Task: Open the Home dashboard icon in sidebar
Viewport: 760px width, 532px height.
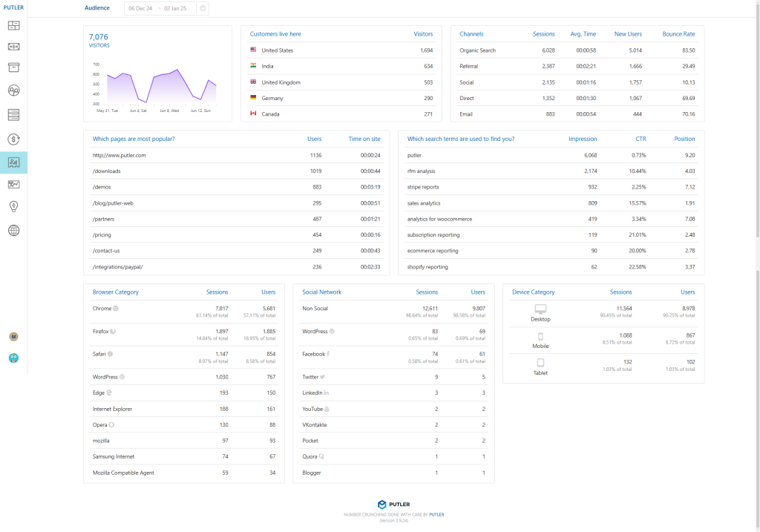Action: [13, 26]
